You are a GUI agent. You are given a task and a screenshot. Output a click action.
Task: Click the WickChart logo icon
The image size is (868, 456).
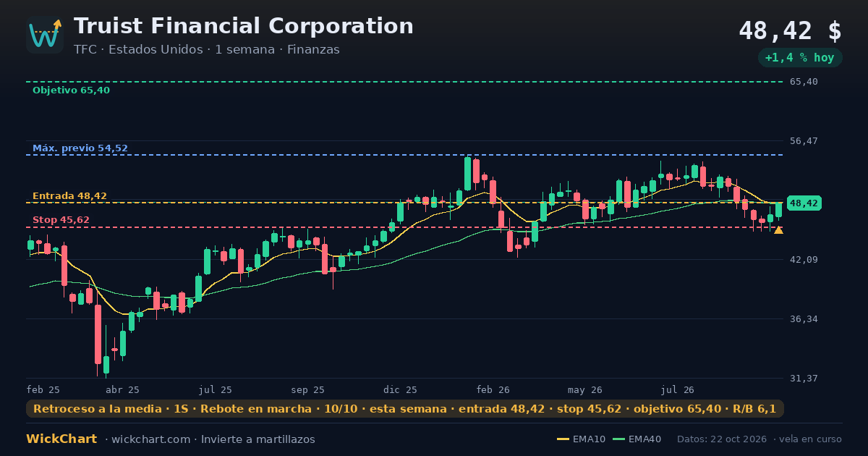point(45,35)
